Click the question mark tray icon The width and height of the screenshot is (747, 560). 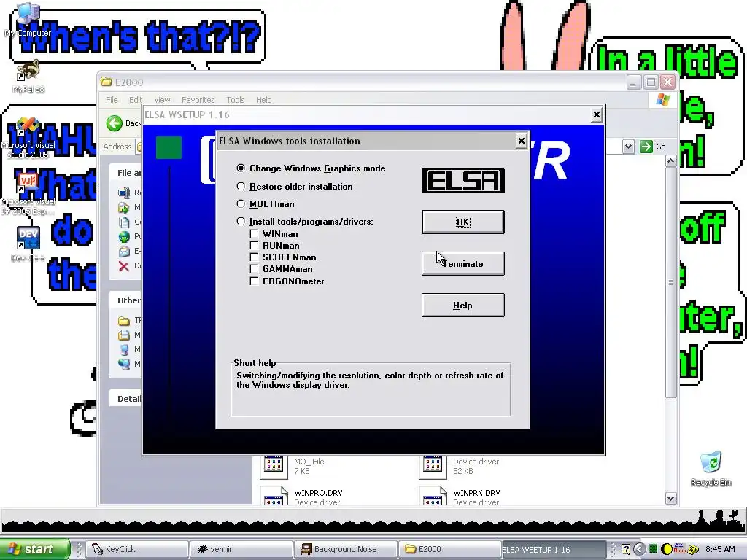coord(626,549)
